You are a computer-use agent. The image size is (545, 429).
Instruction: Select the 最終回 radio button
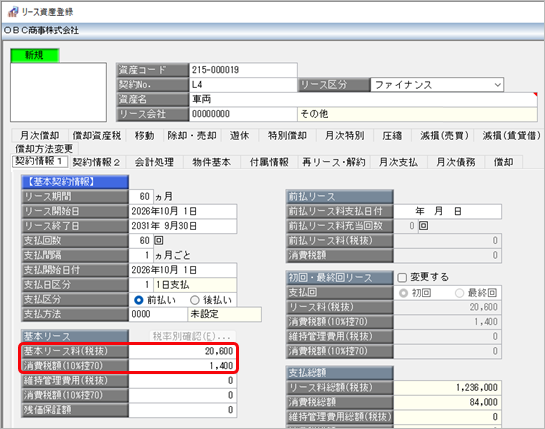pyautogui.click(x=459, y=293)
